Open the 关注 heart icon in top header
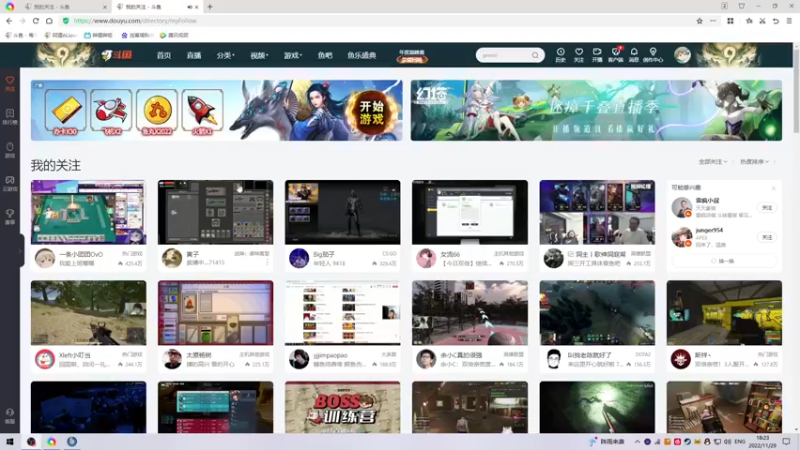This screenshot has height=450, width=800. pos(579,55)
